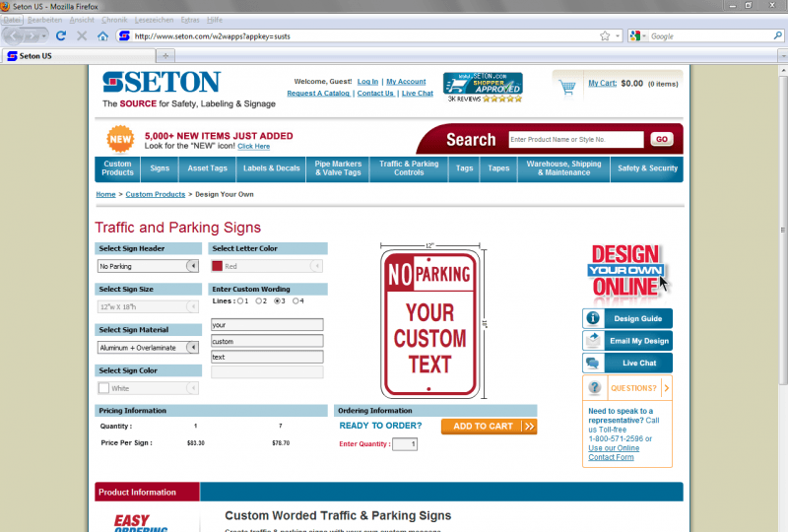Image resolution: width=788 pixels, height=532 pixels.
Task: Select the 2 lines radio button
Action: click(258, 301)
